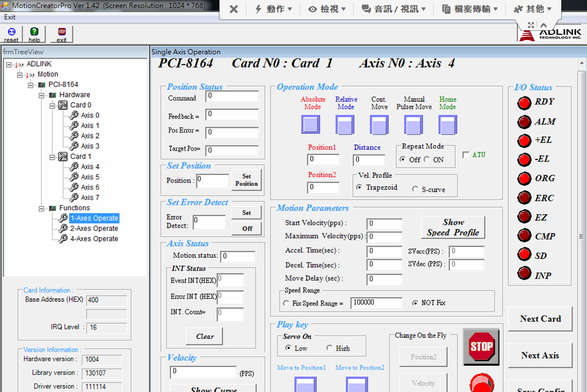Open the Exit menu

(10, 17)
